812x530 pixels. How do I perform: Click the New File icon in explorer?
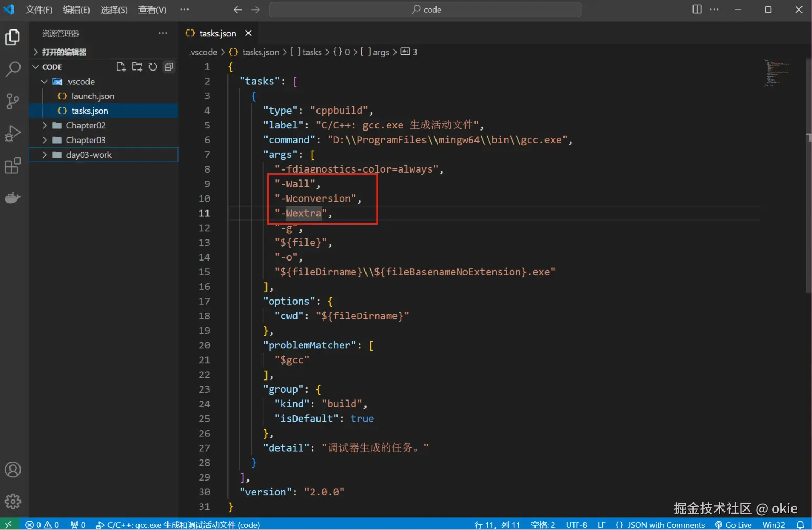coord(121,67)
